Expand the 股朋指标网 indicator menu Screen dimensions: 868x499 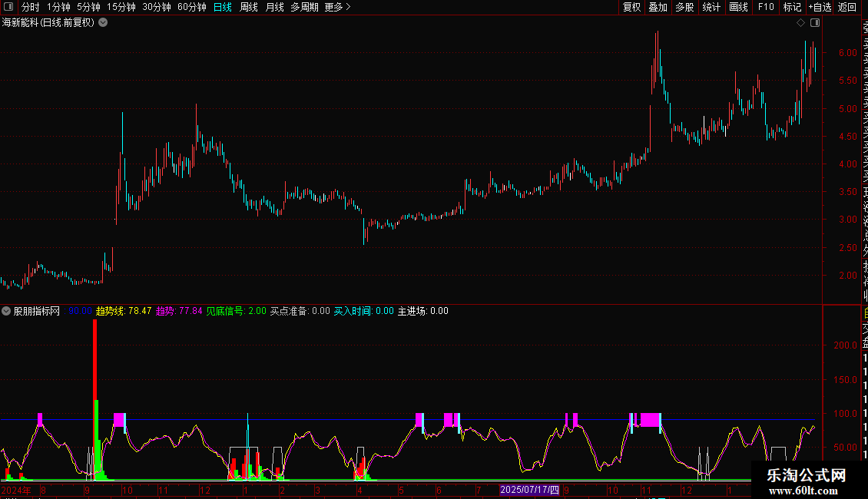pos(6,311)
